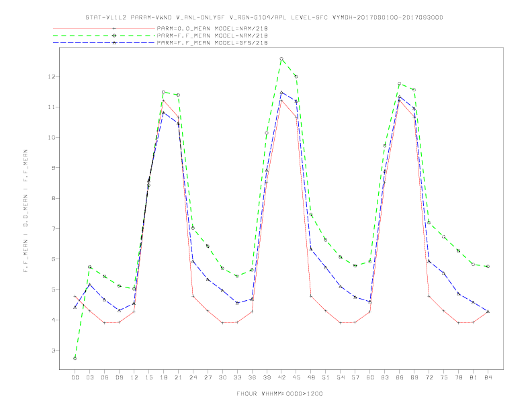532x411 pixels.
Task: Click x-axis tick label 54
Action: [341, 377]
